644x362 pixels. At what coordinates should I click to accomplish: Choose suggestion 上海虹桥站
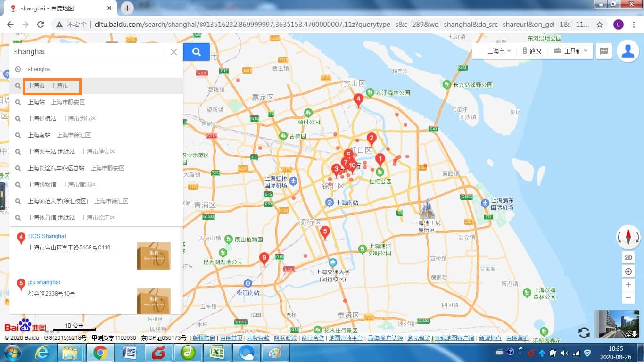[x=96, y=119]
